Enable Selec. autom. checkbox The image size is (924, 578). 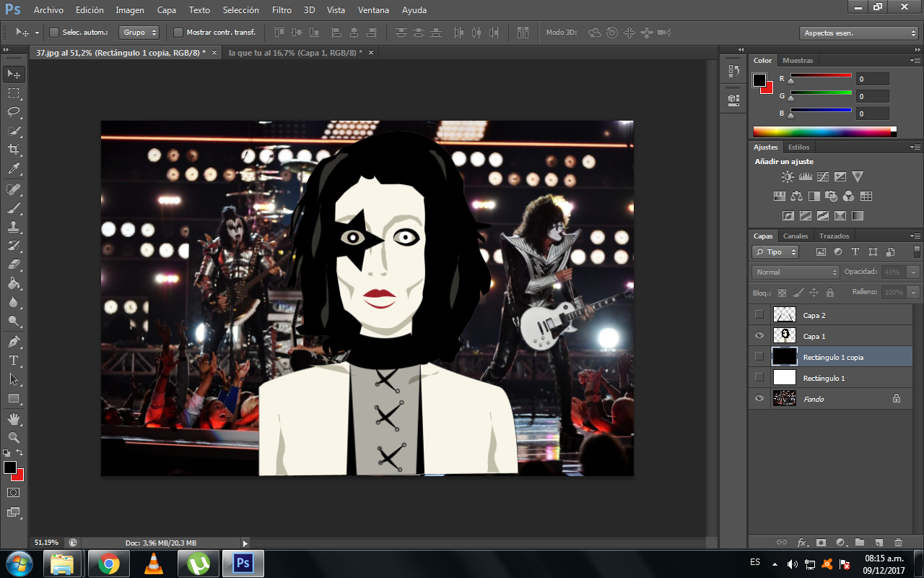(54, 33)
